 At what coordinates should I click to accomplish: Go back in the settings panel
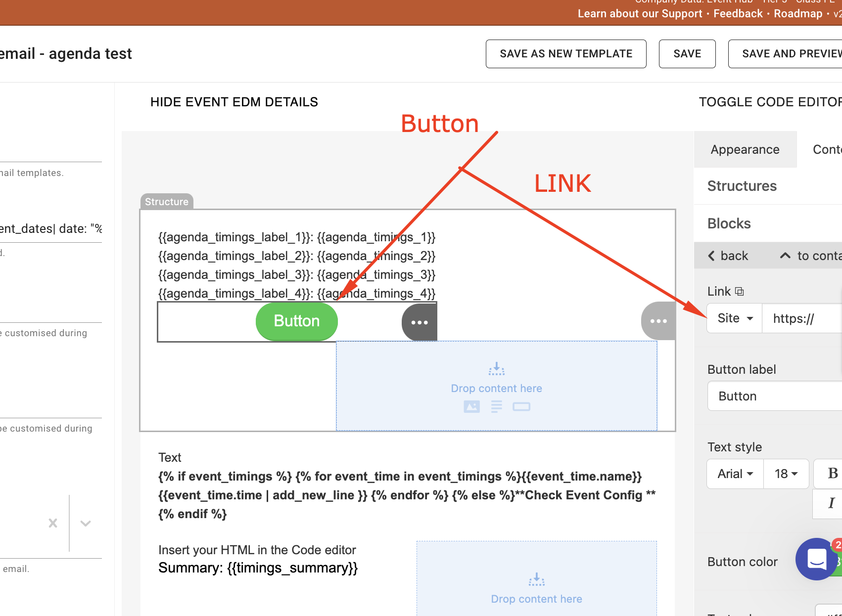[728, 256]
